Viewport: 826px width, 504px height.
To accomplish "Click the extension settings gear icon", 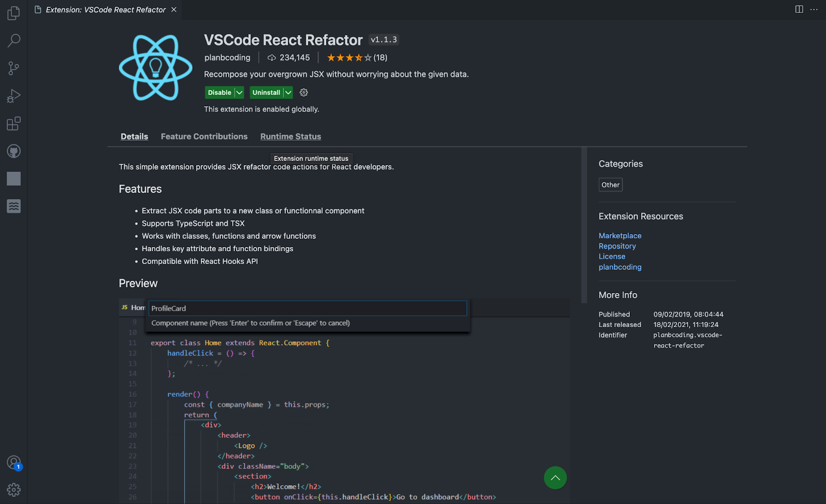I will point(304,93).
